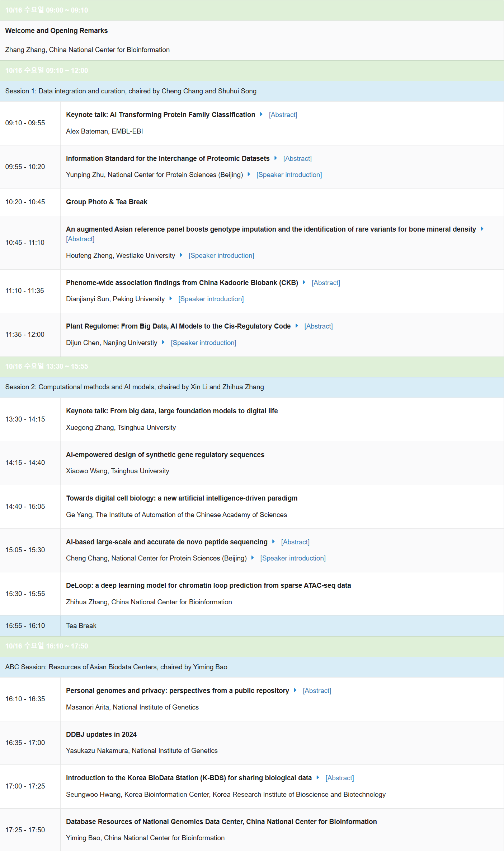
Task: Click arrow icon after Protein Family Classification title
Action: (261, 115)
